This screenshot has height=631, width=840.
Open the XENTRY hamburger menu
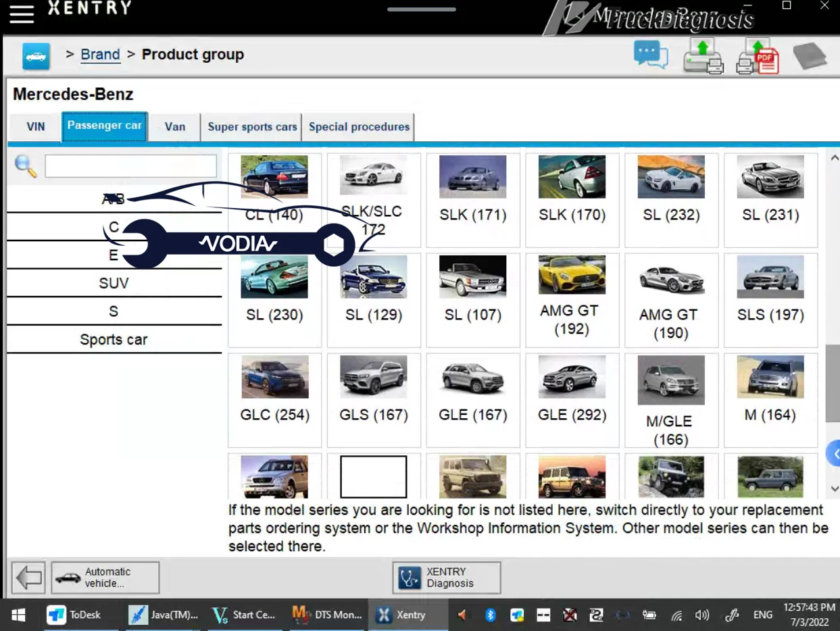click(x=22, y=14)
